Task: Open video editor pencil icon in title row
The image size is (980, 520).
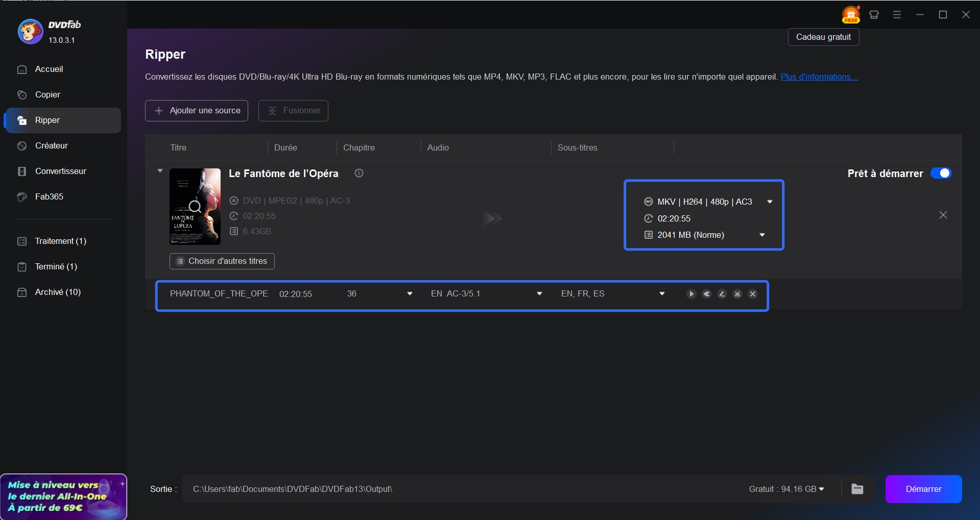Action: tap(722, 294)
